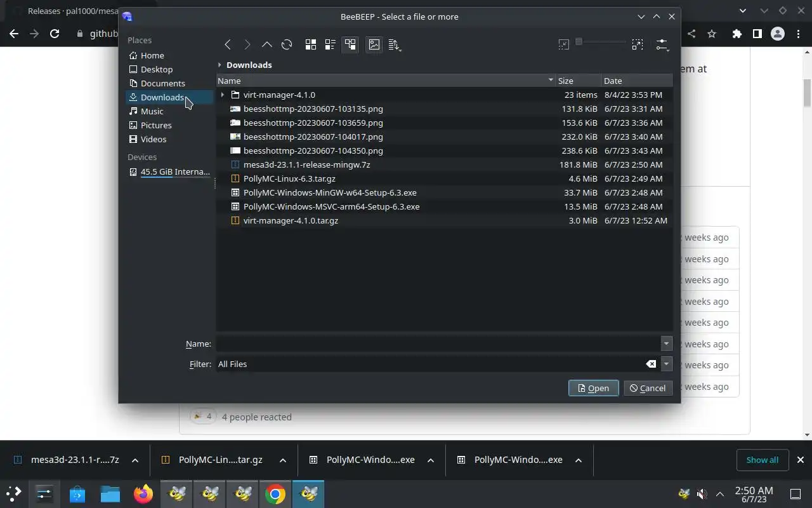
Task: Open Google Chrome from the taskbar
Action: point(275,493)
